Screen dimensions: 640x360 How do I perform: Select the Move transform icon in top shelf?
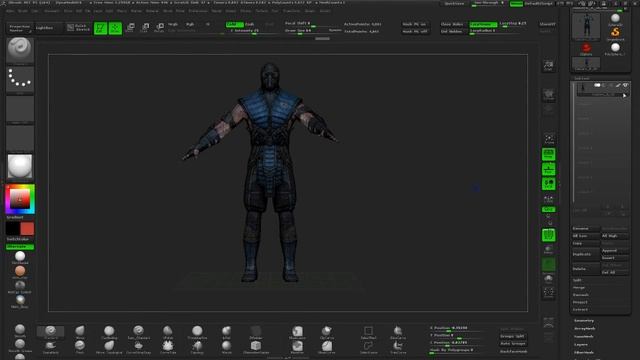[130, 28]
